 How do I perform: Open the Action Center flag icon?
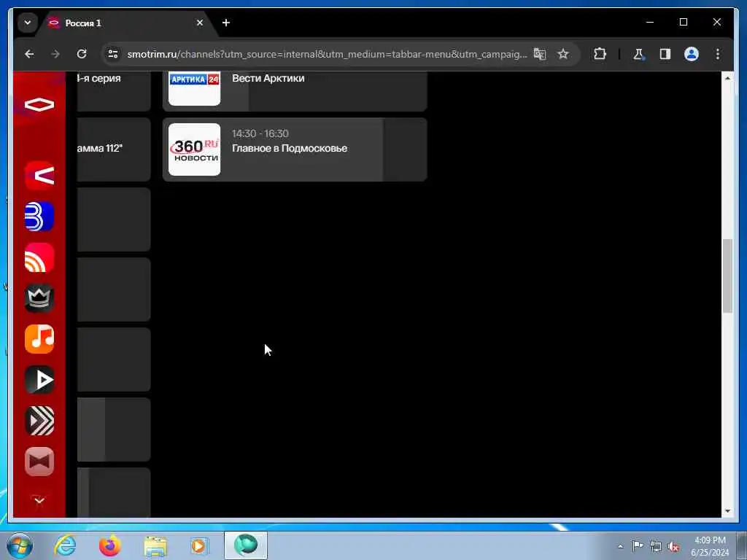tap(638, 546)
